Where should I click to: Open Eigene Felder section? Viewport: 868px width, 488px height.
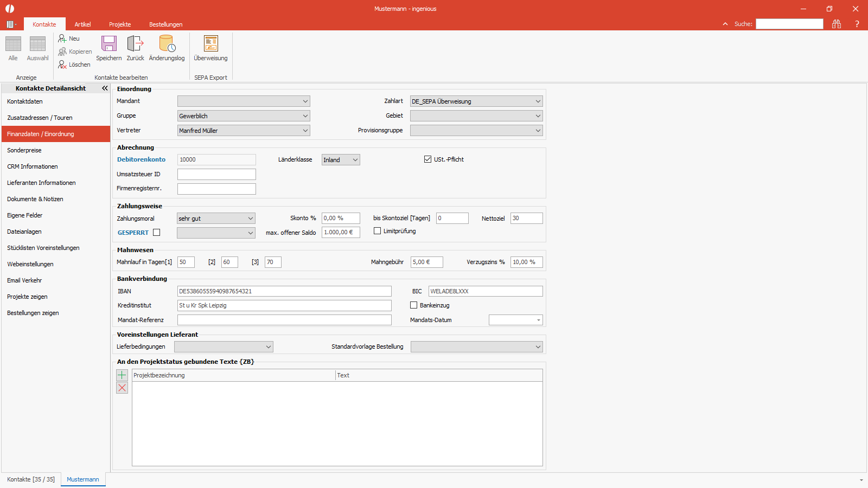click(56, 215)
